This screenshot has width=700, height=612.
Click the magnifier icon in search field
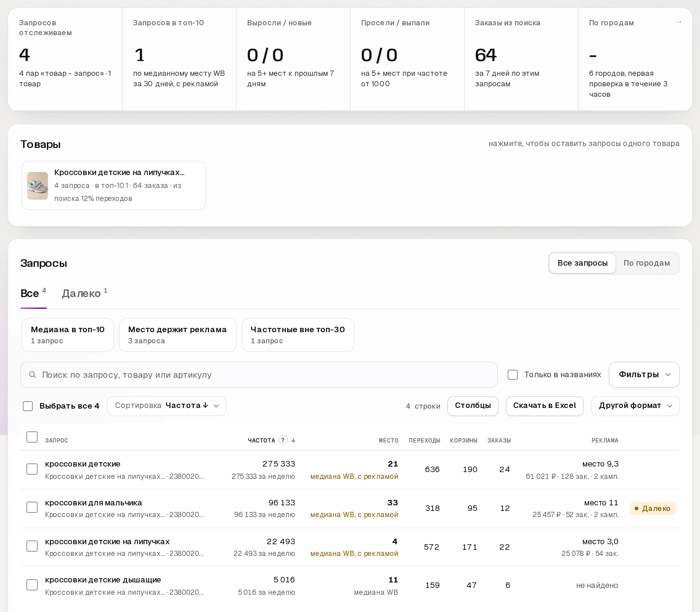tap(32, 375)
